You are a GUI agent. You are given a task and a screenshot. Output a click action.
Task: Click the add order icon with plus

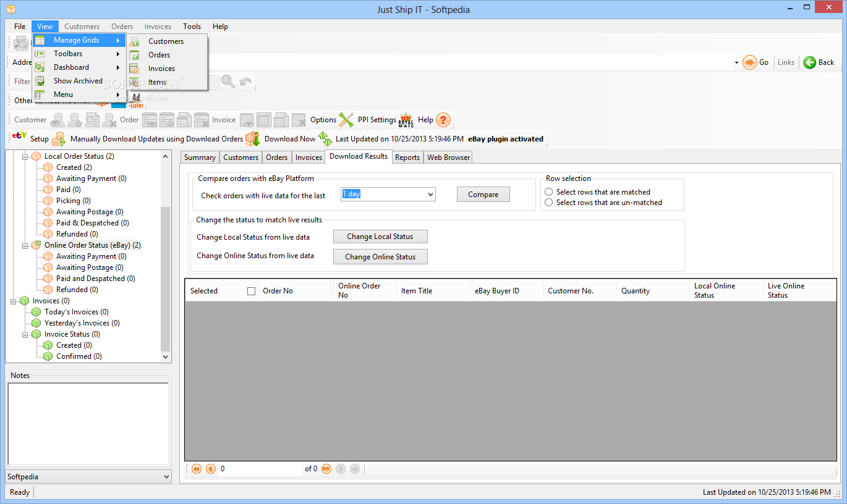click(x=167, y=120)
